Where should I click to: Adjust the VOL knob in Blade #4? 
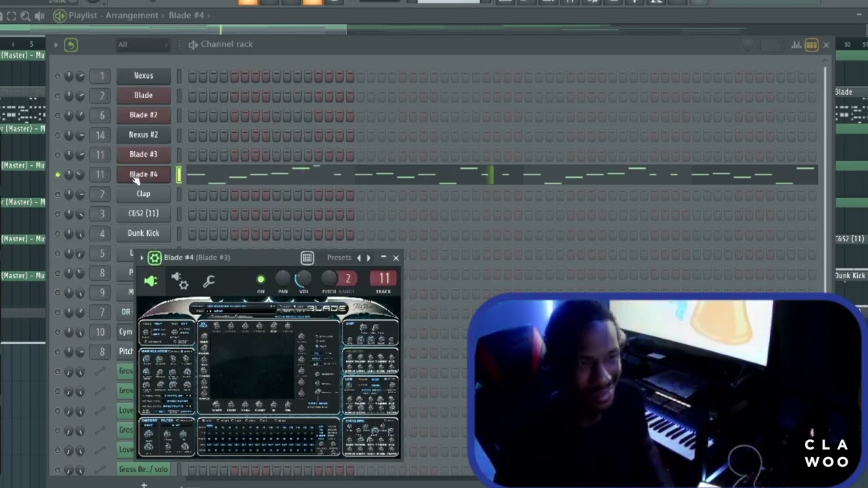303,279
